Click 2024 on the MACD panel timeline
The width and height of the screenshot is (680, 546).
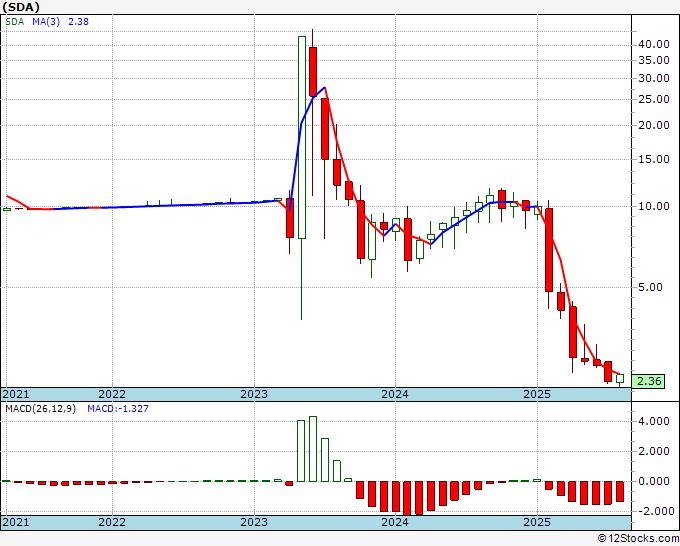coord(395,522)
